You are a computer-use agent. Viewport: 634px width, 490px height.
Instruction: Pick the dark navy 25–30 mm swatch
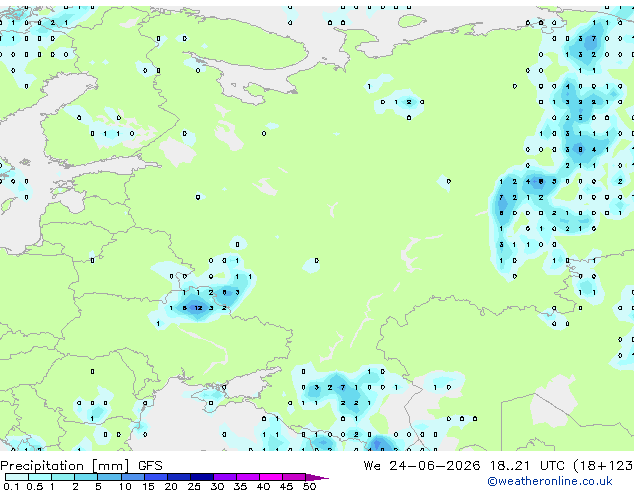pyautogui.click(x=202, y=477)
